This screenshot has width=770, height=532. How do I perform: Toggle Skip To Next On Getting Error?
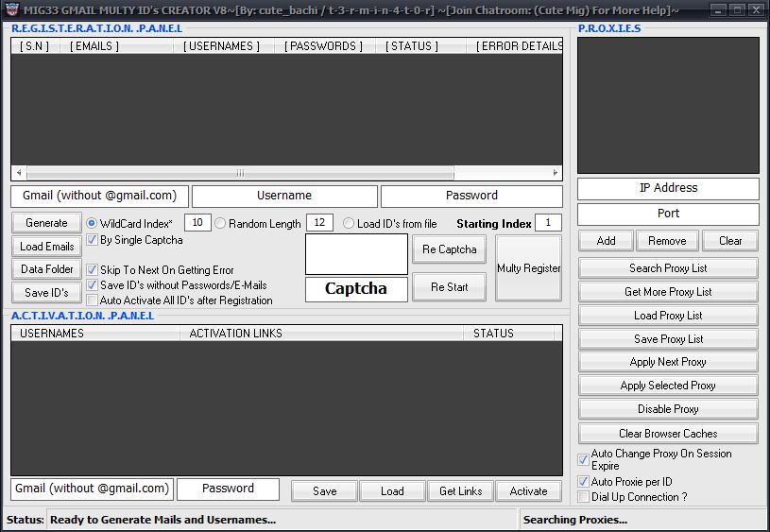click(92, 269)
